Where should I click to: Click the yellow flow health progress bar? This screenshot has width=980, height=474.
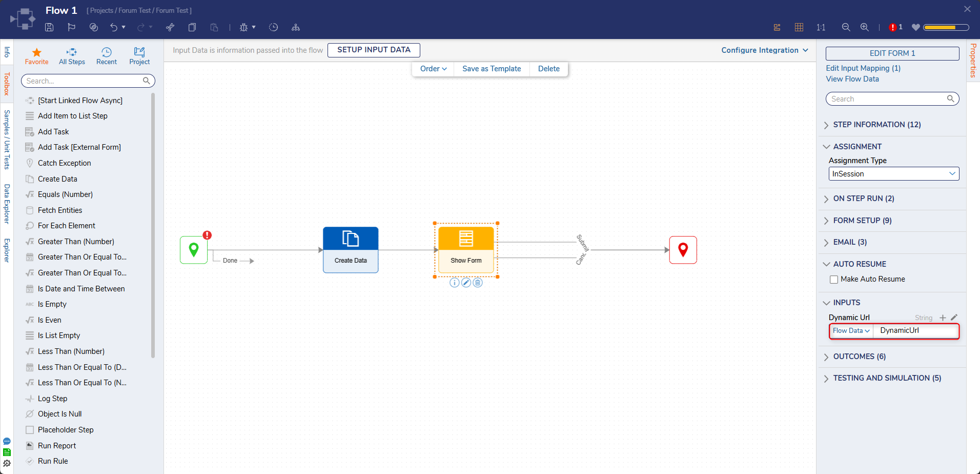(946, 27)
